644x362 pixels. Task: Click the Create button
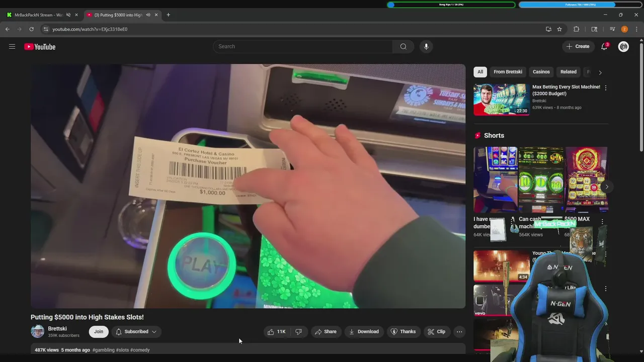[x=578, y=46]
